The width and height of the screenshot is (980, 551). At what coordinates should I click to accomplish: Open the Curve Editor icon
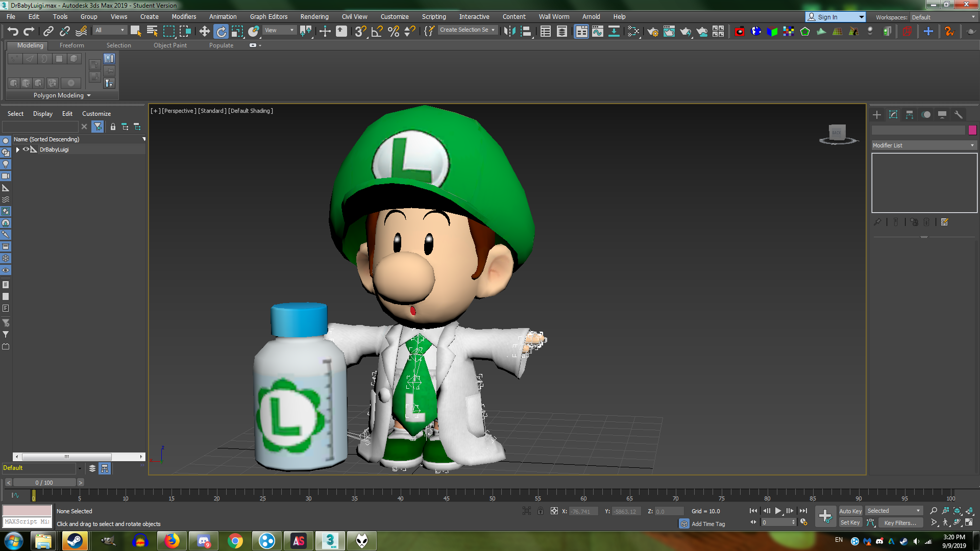click(x=597, y=31)
